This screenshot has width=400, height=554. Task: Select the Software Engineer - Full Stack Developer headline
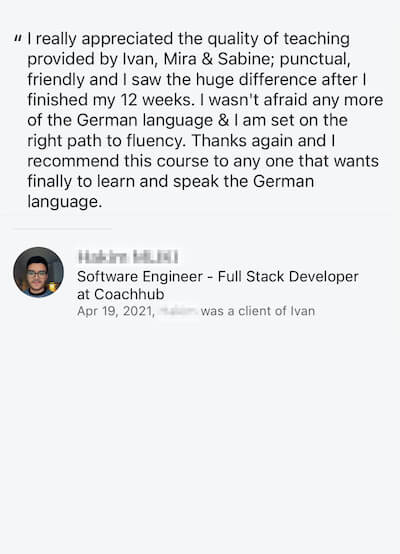click(218, 276)
